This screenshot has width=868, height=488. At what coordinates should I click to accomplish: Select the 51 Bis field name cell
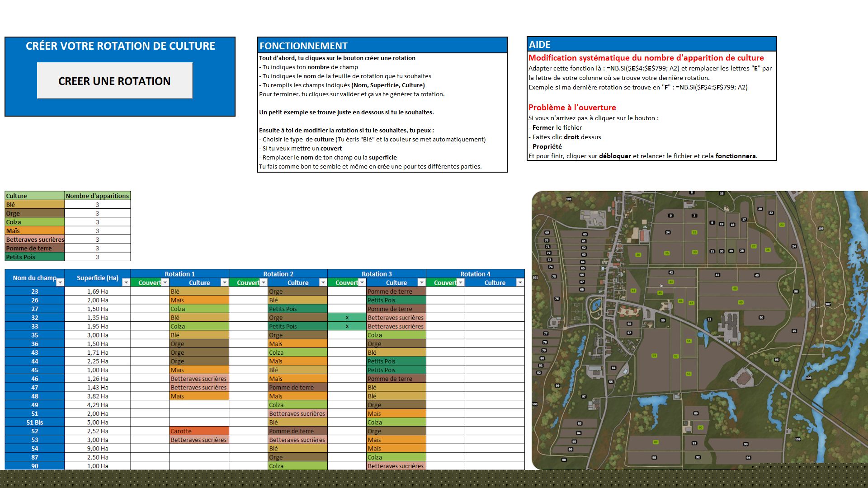[x=34, y=422]
